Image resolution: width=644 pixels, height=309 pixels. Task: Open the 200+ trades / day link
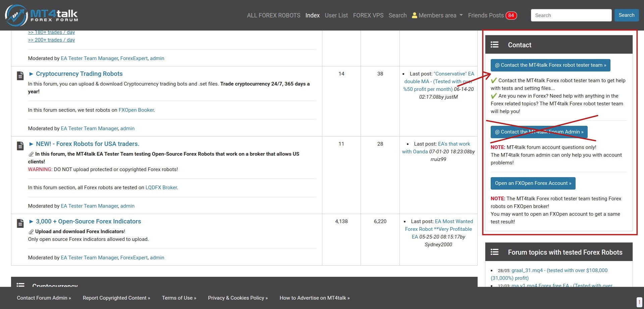click(51, 40)
